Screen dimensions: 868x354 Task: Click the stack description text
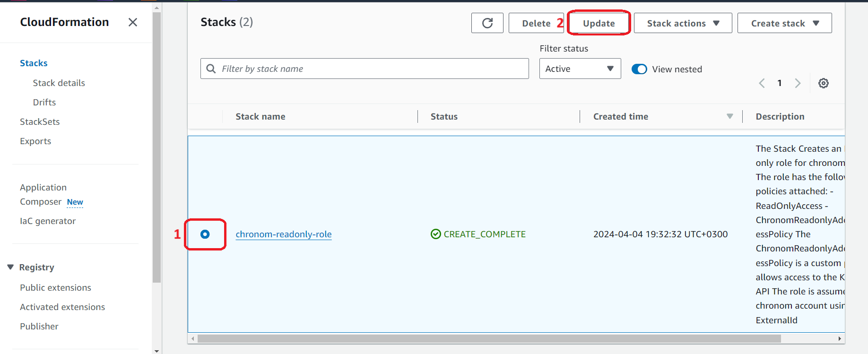click(x=800, y=234)
